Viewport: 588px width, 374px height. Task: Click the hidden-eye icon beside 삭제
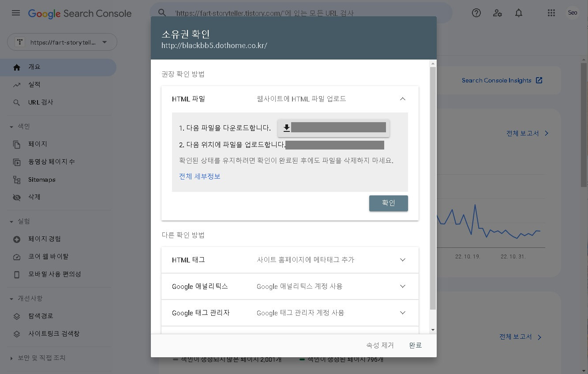[17, 197]
